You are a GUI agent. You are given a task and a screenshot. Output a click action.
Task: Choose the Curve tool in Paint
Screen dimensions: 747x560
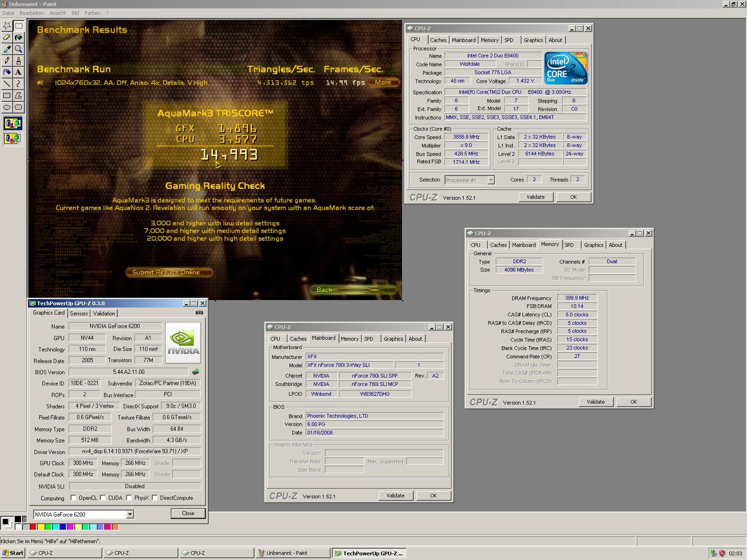(19, 84)
